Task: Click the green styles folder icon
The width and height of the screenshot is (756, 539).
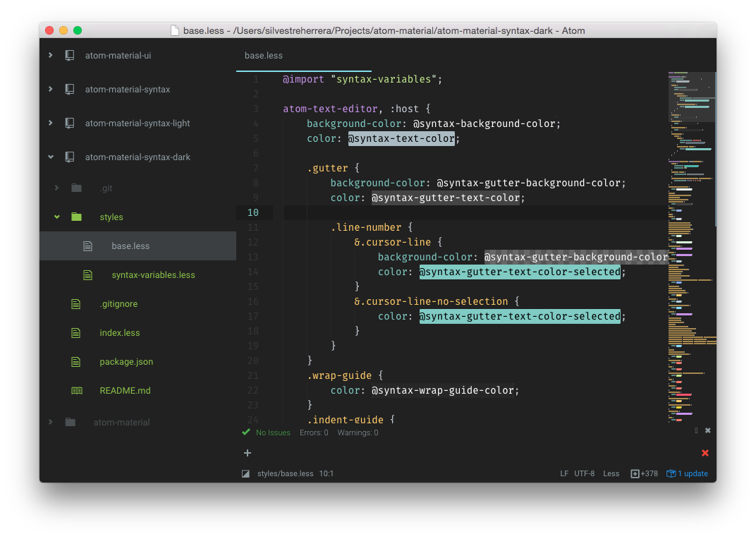Action: tap(76, 217)
